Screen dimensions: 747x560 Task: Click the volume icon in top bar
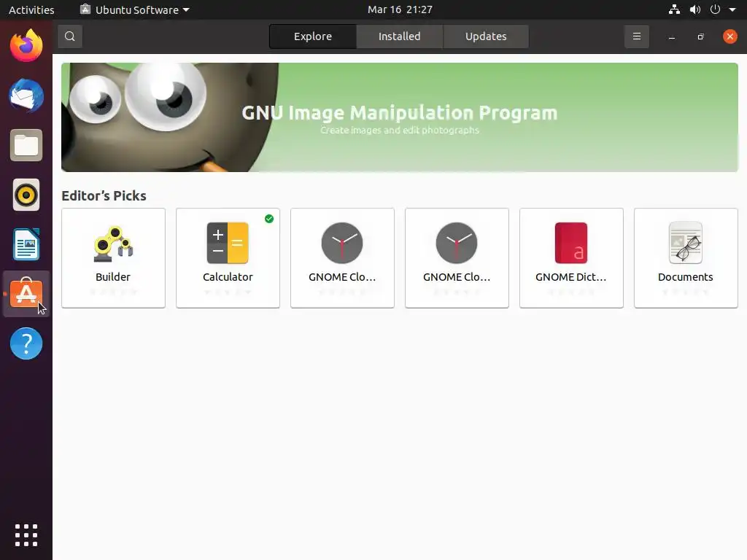click(x=695, y=9)
